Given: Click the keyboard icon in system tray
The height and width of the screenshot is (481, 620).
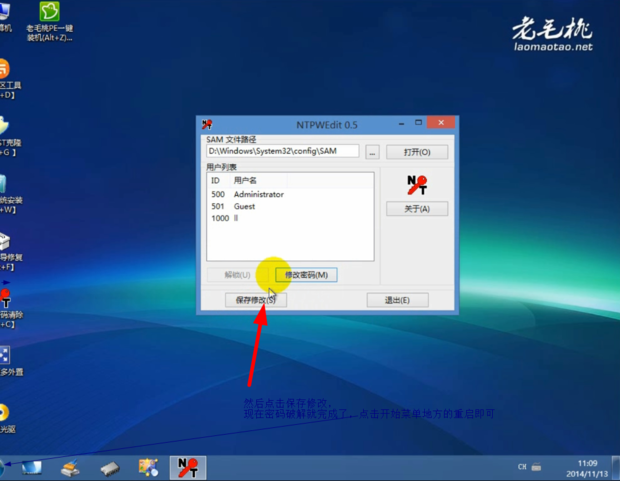Looking at the screenshot, I should point(536,467).
